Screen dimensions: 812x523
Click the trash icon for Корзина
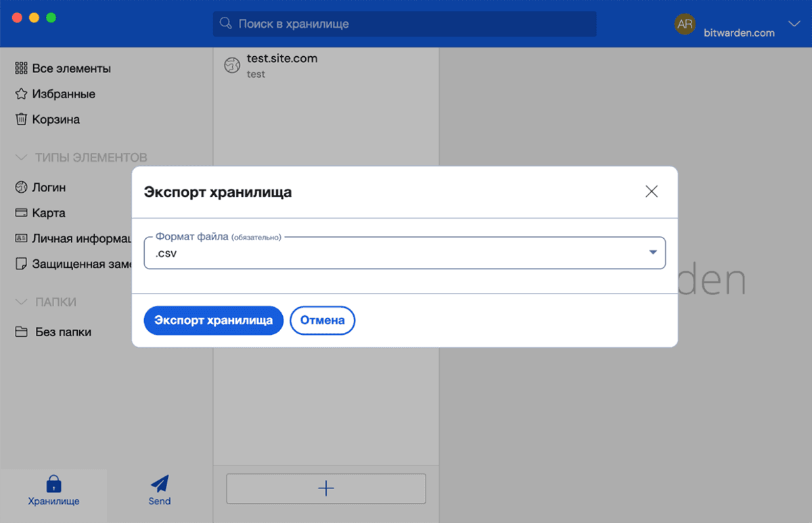click(21, 120)
